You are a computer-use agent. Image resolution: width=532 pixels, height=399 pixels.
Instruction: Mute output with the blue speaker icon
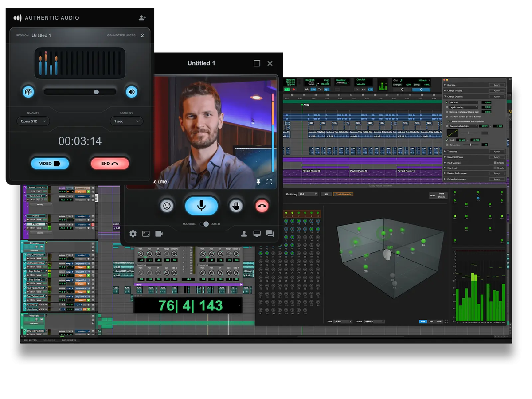(x=131, y=92)
